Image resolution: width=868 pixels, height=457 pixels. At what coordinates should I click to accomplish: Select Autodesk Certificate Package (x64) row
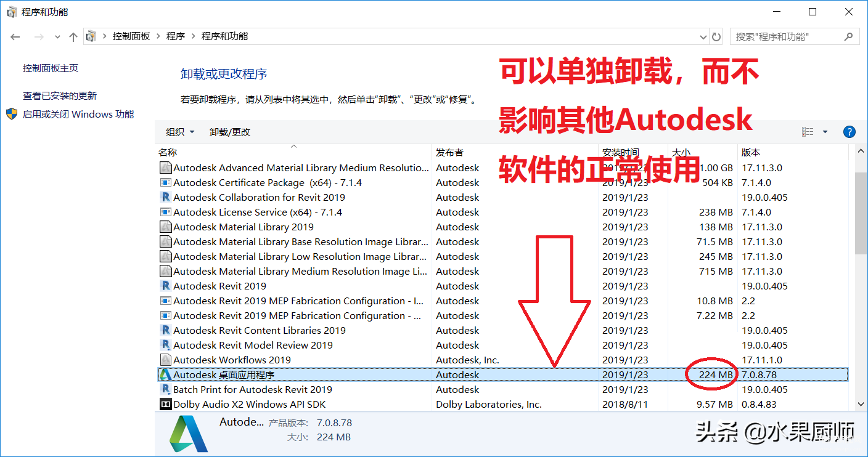(x=502, y=182)
